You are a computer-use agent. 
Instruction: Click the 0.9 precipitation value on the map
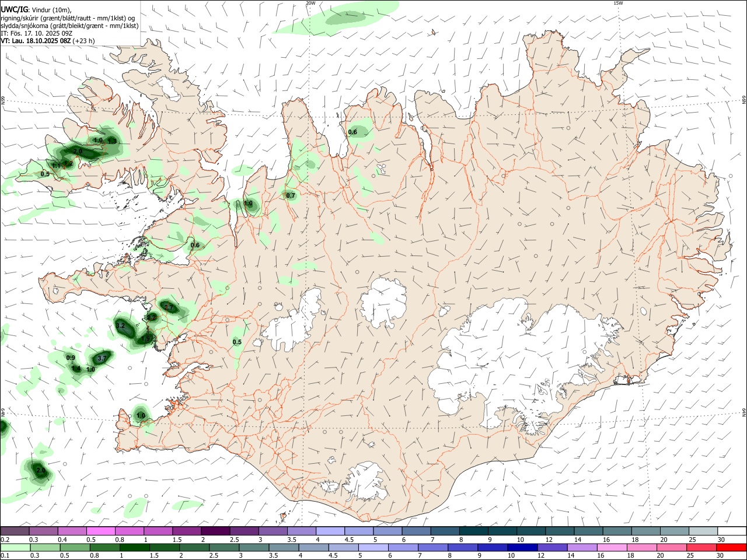pyautogui.click(x=71, y=358)
